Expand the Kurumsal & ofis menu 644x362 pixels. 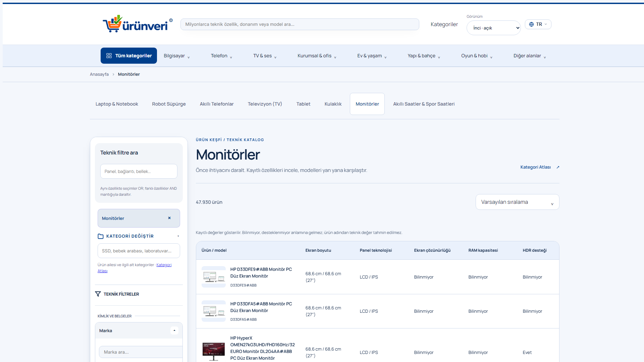pyautogui.click(x=317, y=56)
